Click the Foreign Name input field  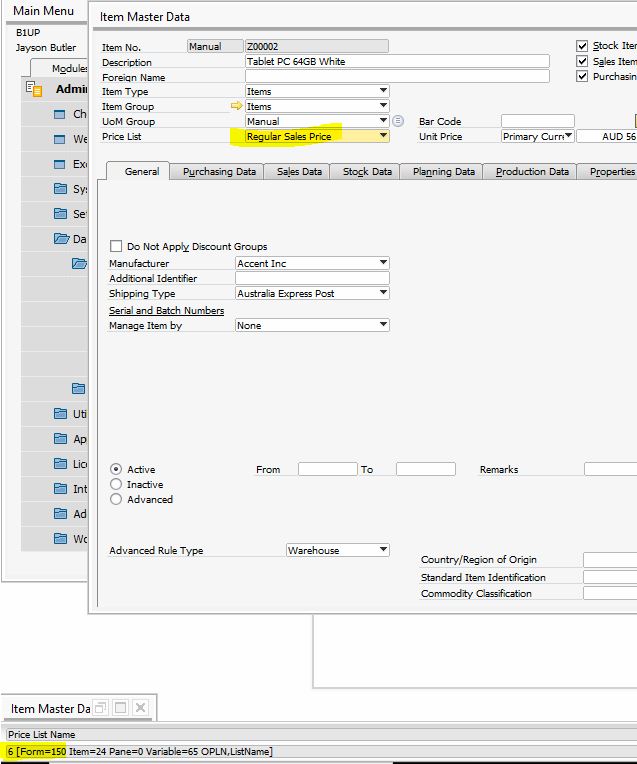(396, 76)
